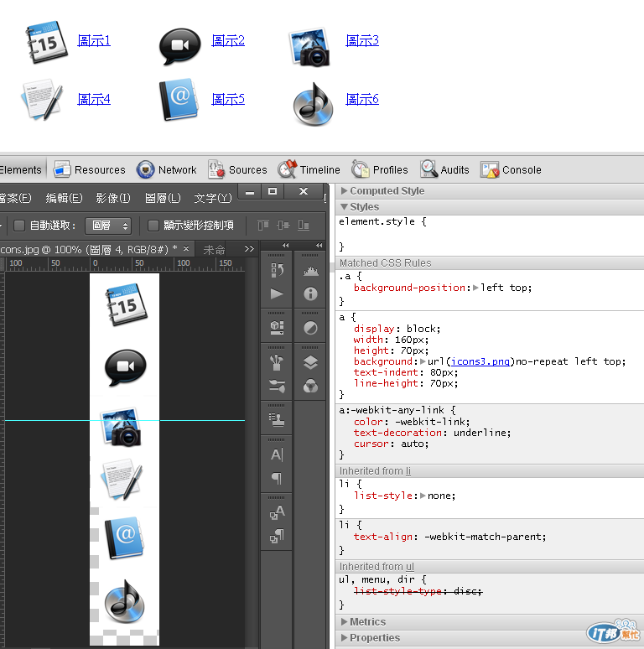644x649 pixels.
Task: Switch to the Timeline tab
Action: coord(309,169)
